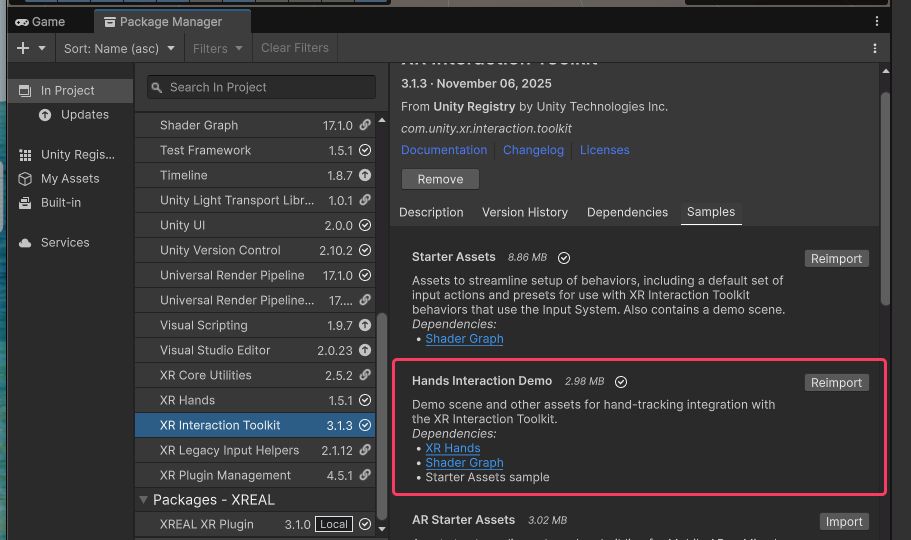Screen dimensions: 911x540
Task: Click the installed check icon on Test Framework
Action: (x=365, y=150)
